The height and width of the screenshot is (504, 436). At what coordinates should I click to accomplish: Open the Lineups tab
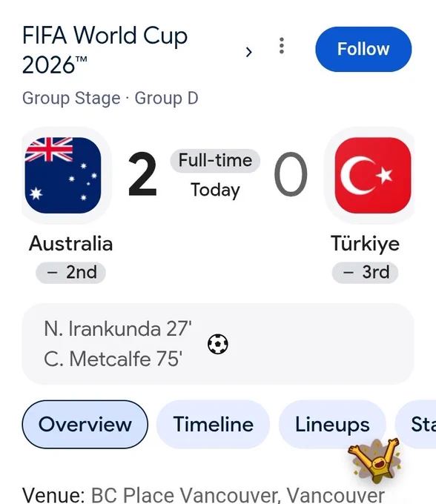click(x=332, y=424)
